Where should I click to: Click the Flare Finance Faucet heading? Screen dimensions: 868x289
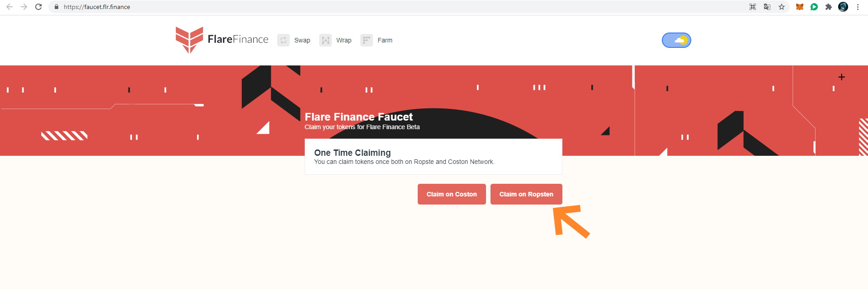(x=359, y=117)
